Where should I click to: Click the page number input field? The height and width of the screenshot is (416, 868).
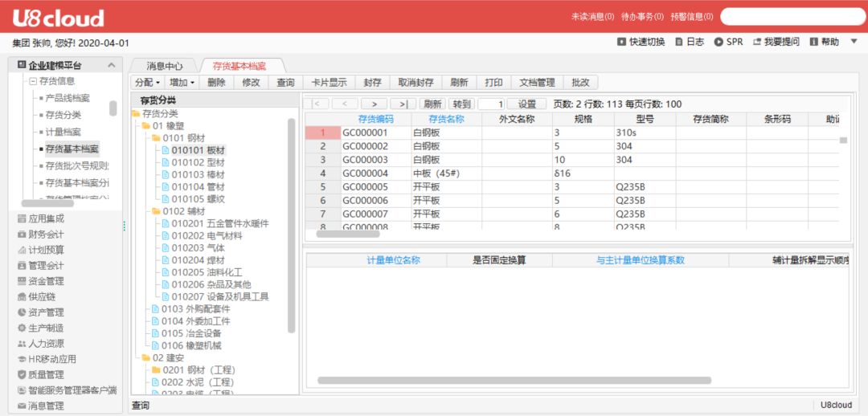pos(491,104)
